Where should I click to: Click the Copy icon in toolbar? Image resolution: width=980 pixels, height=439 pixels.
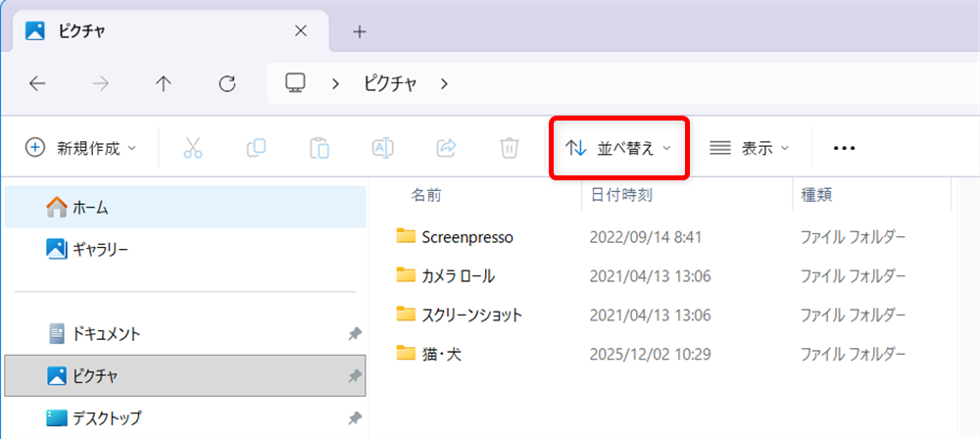click(256, 148)
